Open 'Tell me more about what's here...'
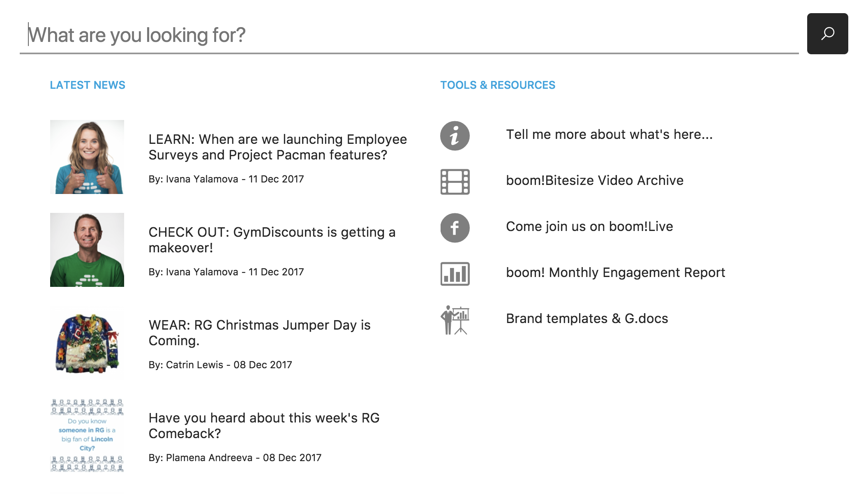 pos(609,134)
